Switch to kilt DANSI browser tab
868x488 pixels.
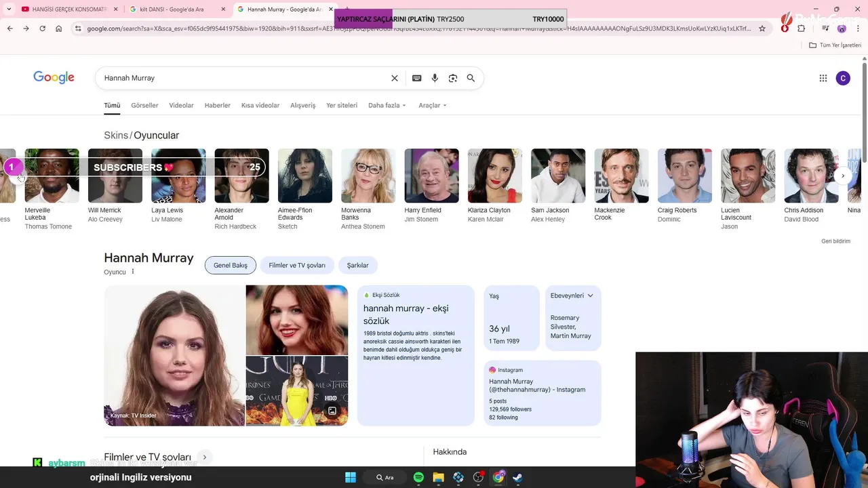[178, 9]
